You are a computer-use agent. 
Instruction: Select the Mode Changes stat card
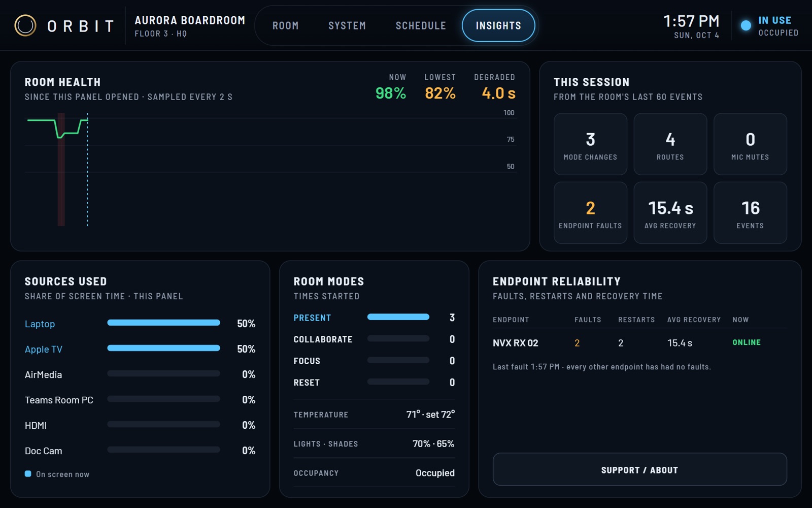click(590, 144)
